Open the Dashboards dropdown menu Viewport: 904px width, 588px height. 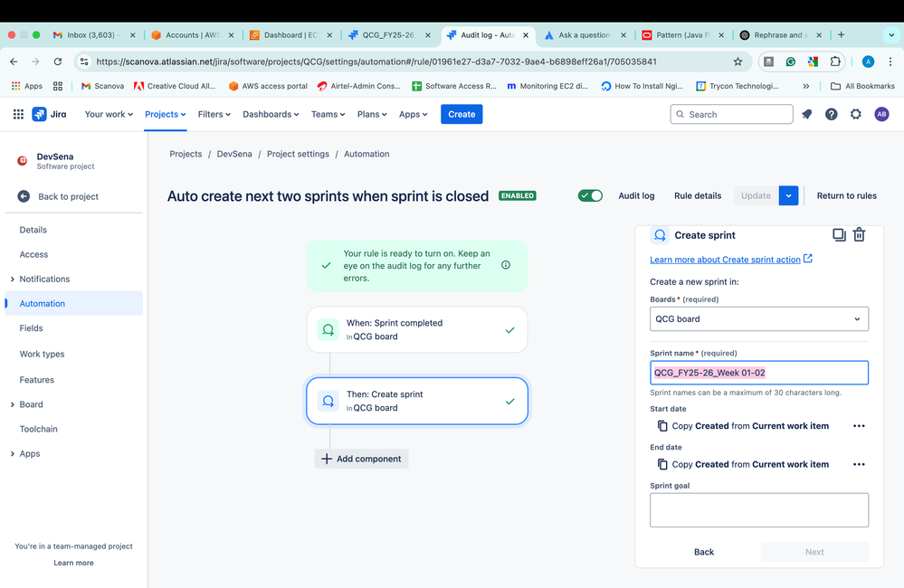point(271,114)
